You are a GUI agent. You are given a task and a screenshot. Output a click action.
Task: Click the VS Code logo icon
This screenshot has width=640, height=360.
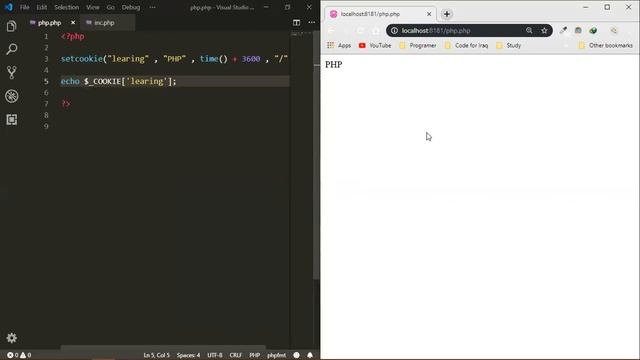pos(9,7)
